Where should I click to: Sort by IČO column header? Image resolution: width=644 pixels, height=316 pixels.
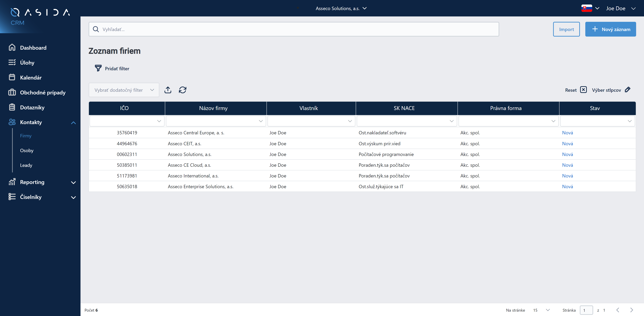127,108
